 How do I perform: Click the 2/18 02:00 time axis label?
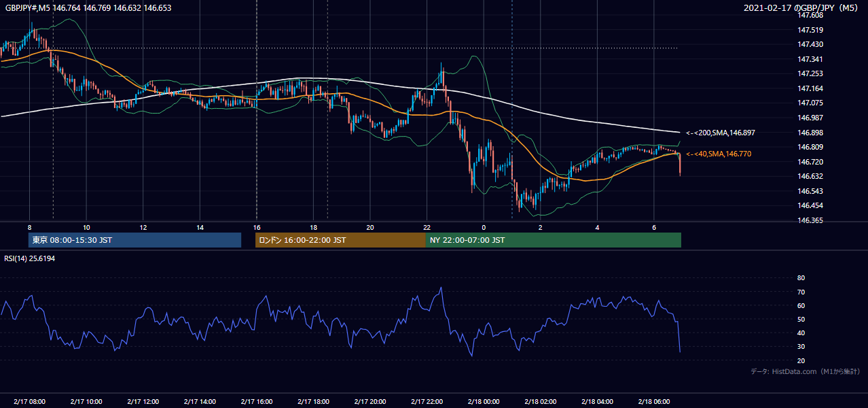click(540, 402)
